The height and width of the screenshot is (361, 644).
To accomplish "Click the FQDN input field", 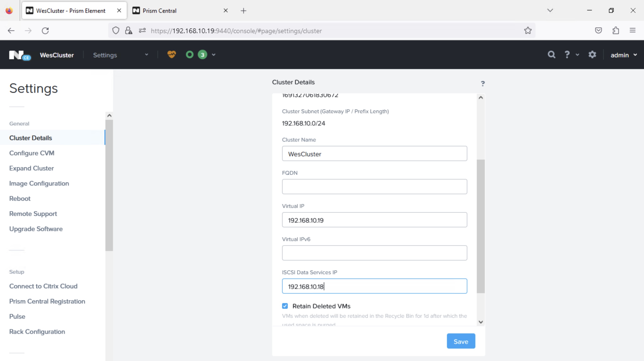I will [374, 187].
